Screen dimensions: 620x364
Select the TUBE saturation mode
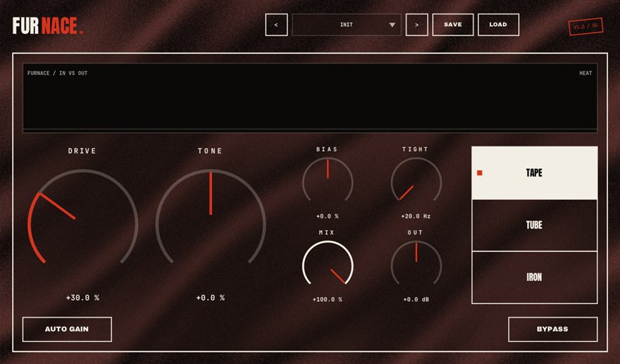(535, 225)
